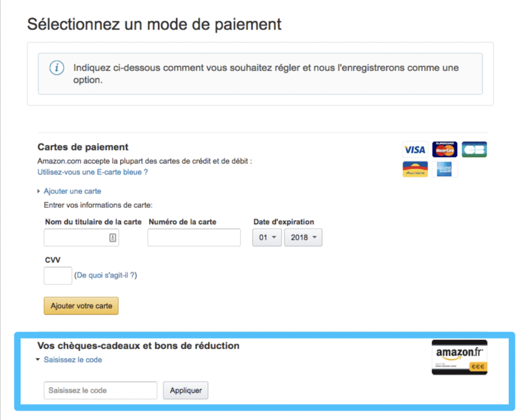Click the info icon in the notice box
530x420 pixels.
[x=57, y=68]
